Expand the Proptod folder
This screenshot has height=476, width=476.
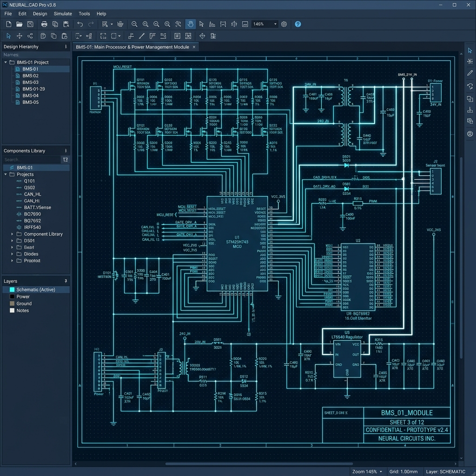coord(12,260)
